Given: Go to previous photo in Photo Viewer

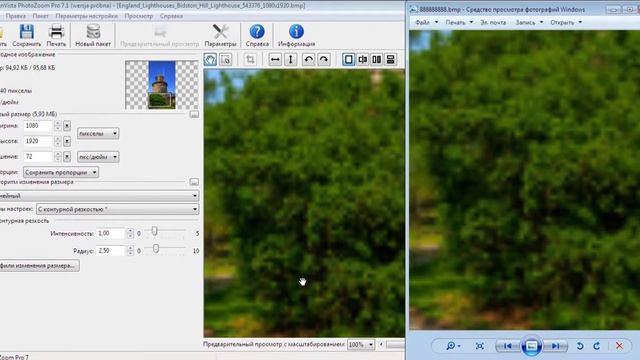Looking at the screenshot, I should coord(507,346).
